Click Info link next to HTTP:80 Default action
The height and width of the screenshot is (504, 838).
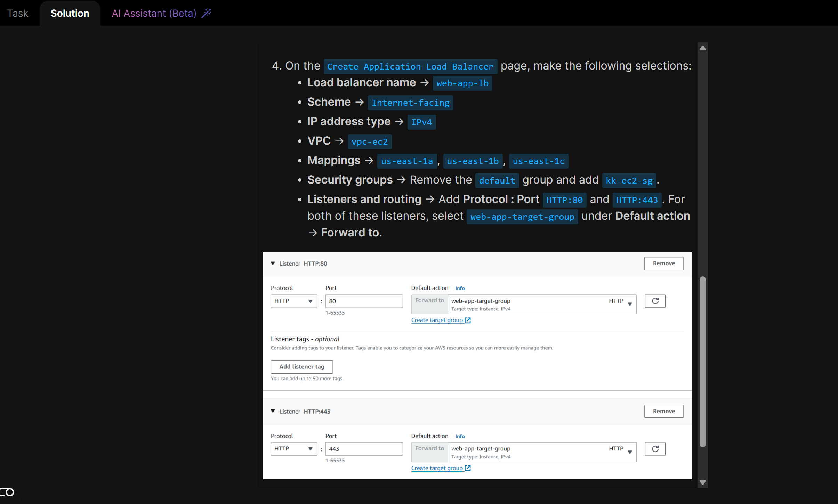pos(460,288)
